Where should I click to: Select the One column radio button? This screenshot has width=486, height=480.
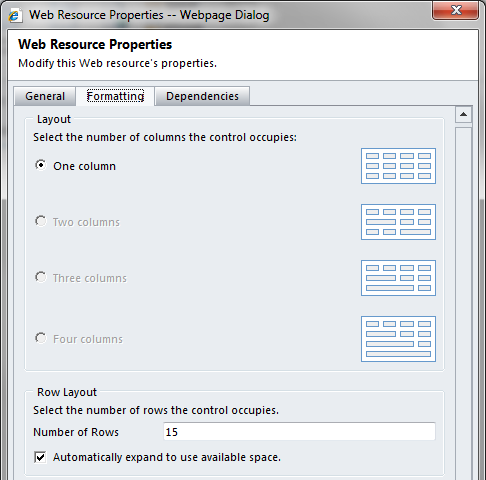[41, 165]
